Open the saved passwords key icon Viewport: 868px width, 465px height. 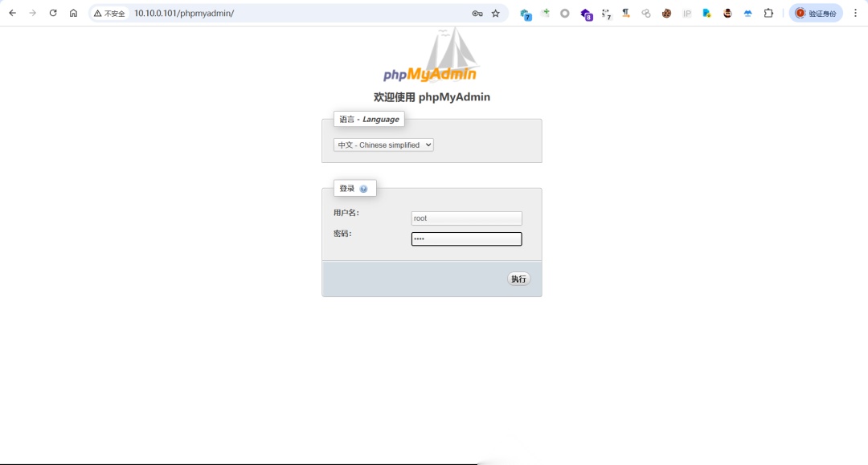[477, 14]
